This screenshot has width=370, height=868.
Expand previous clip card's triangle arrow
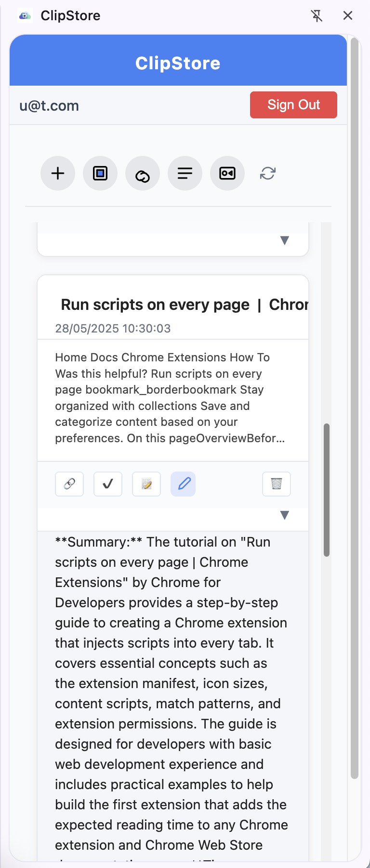pos(285,240)
